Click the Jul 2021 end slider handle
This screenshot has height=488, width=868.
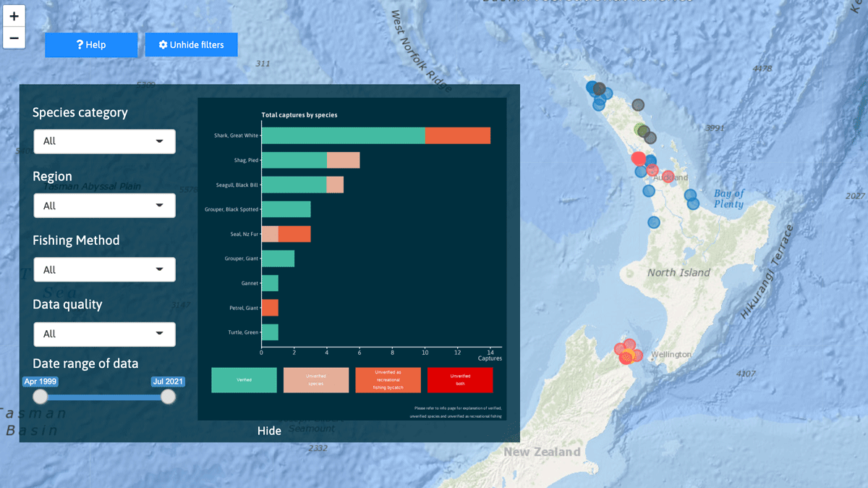click(168, 397)
